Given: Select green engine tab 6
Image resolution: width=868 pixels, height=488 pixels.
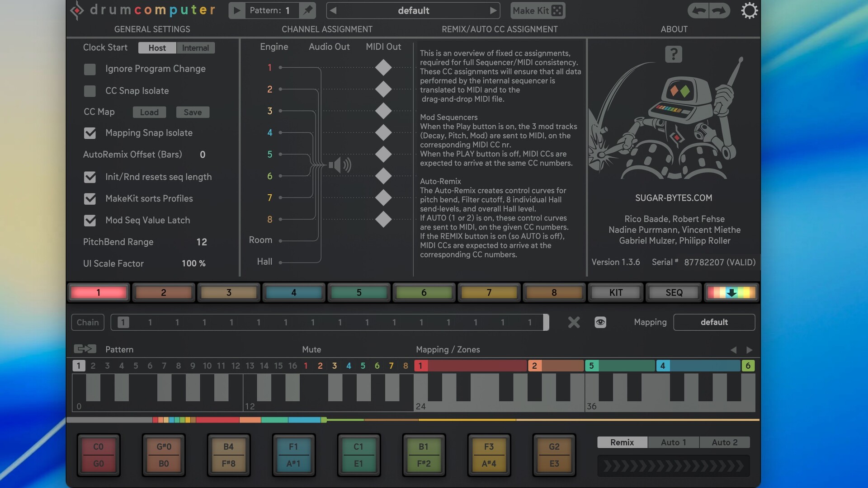Looking at the screenshot, I should (x=424, y=292).
